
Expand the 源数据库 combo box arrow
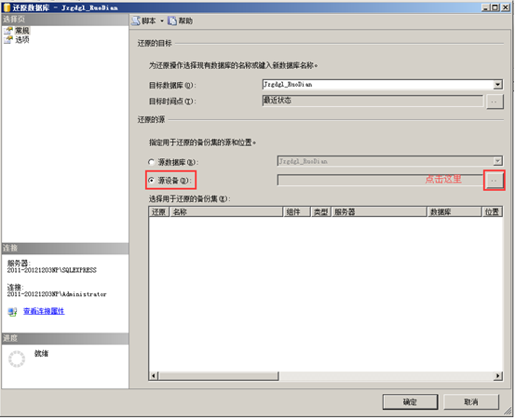[x=497, y=161]
